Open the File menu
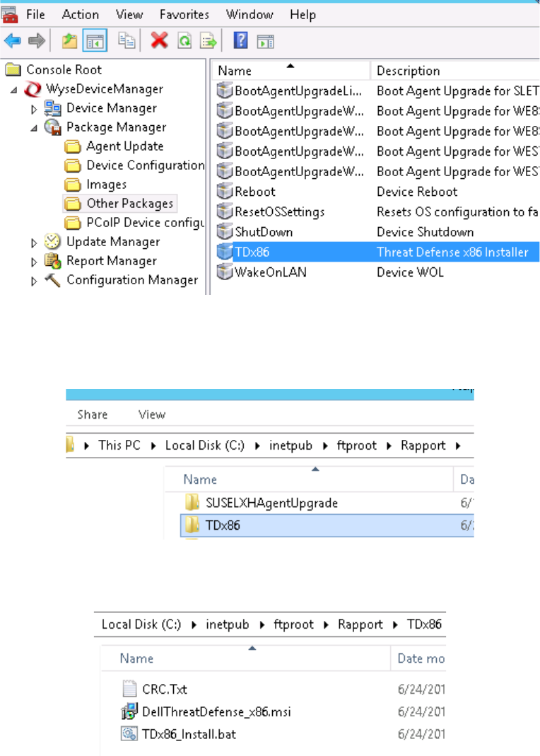540x756 pixels. 35,14
